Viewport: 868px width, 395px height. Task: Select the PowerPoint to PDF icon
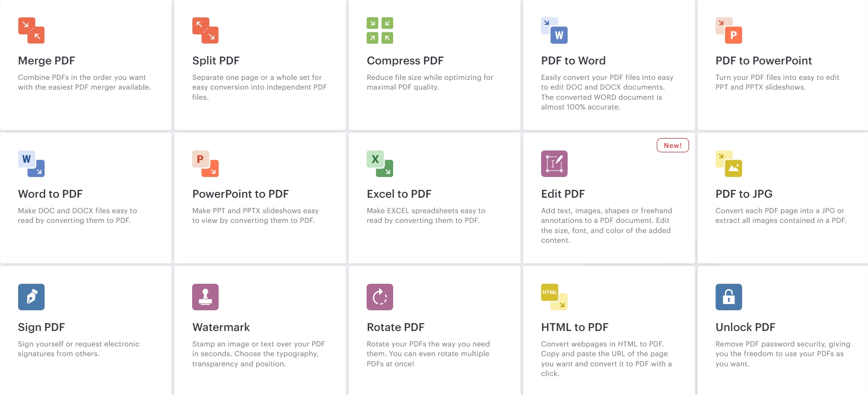(x=205, y=164)
